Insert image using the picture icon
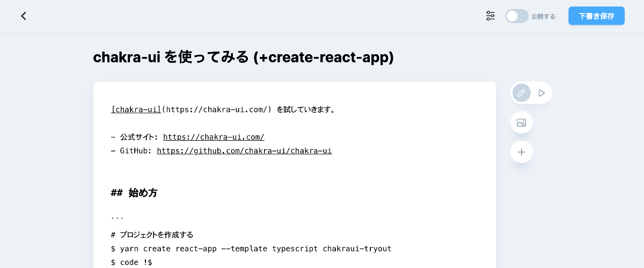This screenshot has width=644, height=268. pyautogui.click(x=521, y=122)
